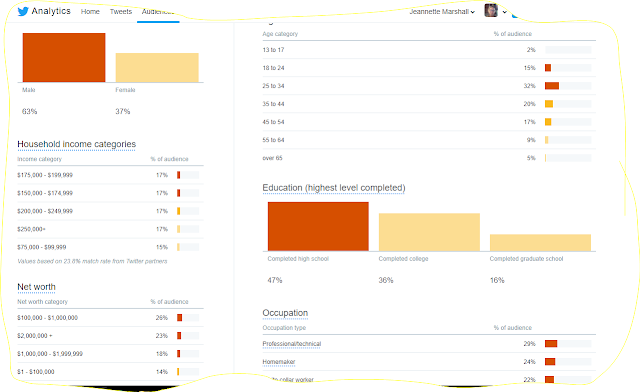This screenshot has height=392, width=640.
Task: Click the $100,000 - $1,000,000 net worth row
Action: coord(110,318)
